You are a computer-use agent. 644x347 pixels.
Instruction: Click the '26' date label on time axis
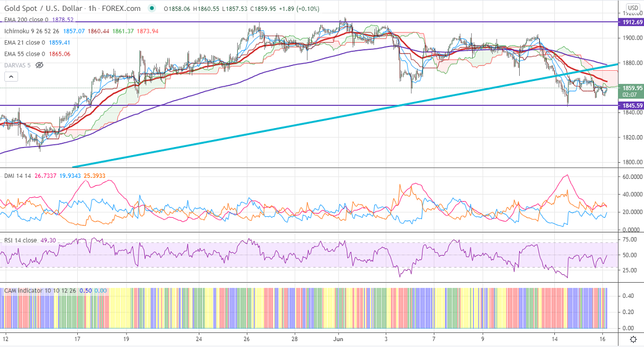click(x=246, y=339)
